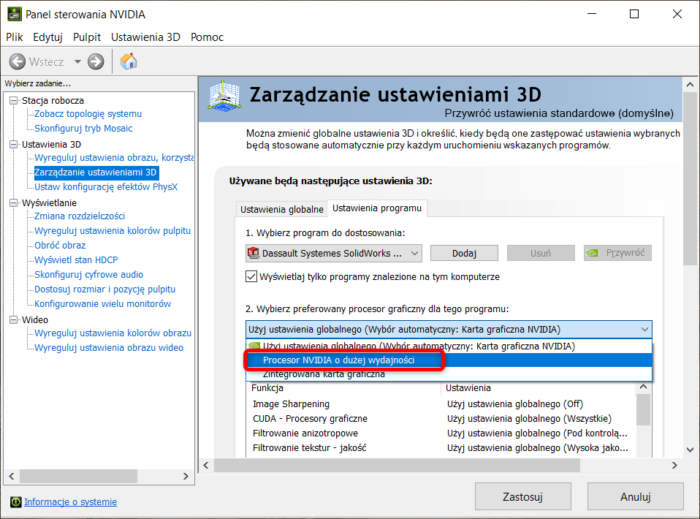Open 'Ustaw konfigurację efektów PhysX' item
Viewport: 700px width, 519px height.
tap(106, 187)
